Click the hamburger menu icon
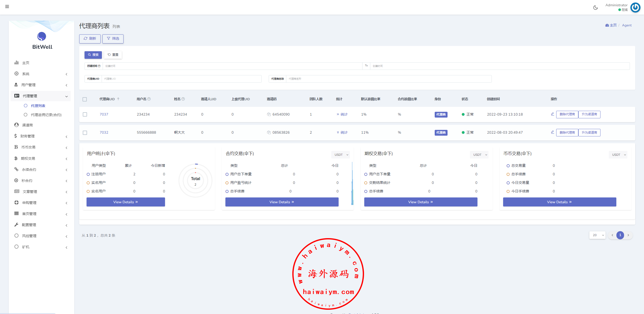 pos(7,7)
